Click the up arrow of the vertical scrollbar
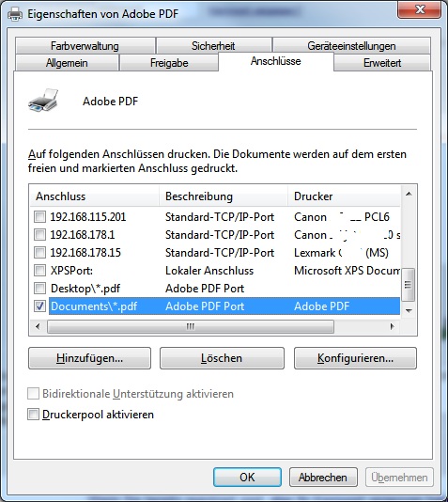Viewport: 448px width, 502px height. [x=409, y=194]
